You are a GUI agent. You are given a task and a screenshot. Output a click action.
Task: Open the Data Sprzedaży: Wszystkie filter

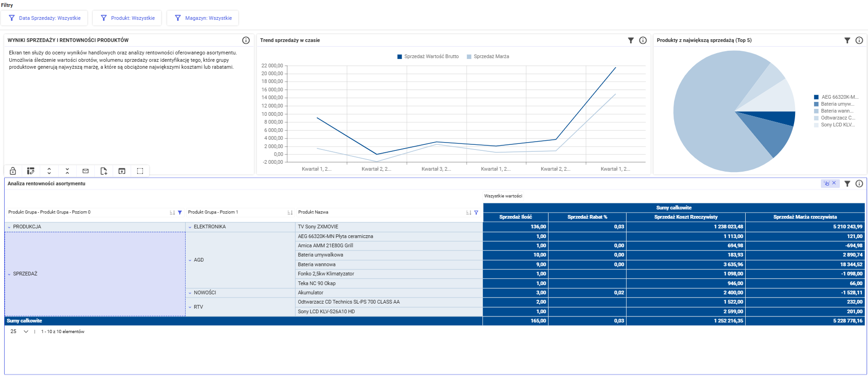(45, 18)
